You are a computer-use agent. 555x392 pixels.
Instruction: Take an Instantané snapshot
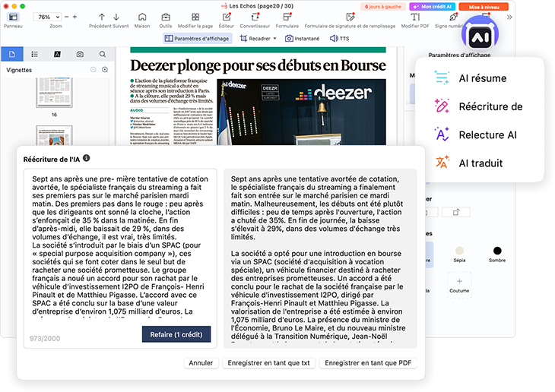(303, 38)
